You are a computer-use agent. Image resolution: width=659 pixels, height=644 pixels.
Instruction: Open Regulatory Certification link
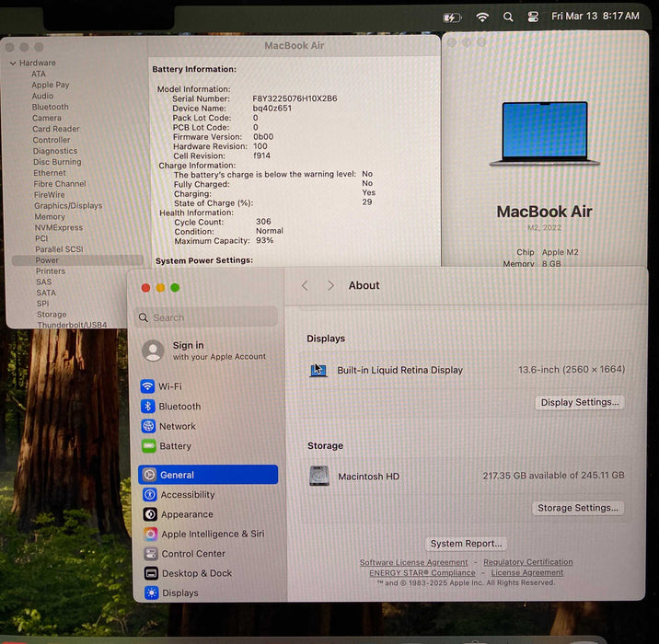[x=528, y=562]
